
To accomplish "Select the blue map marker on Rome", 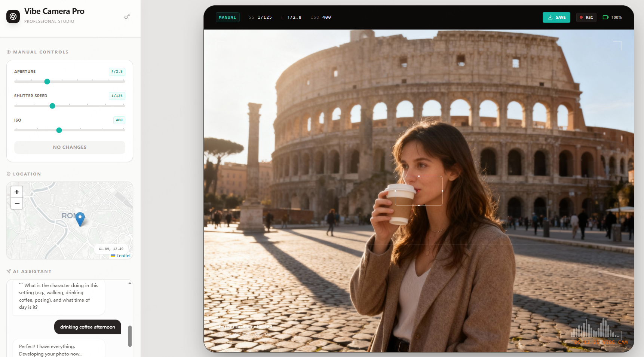I will point(80,219).
